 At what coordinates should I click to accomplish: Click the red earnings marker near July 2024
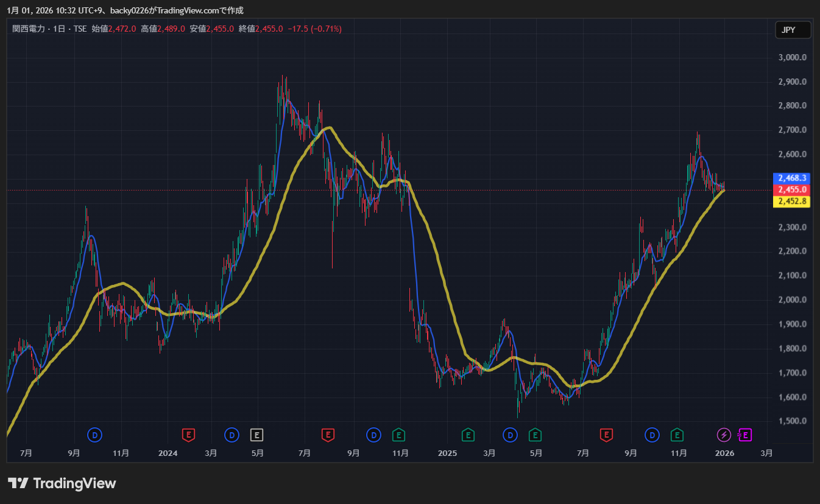[328, 435]
